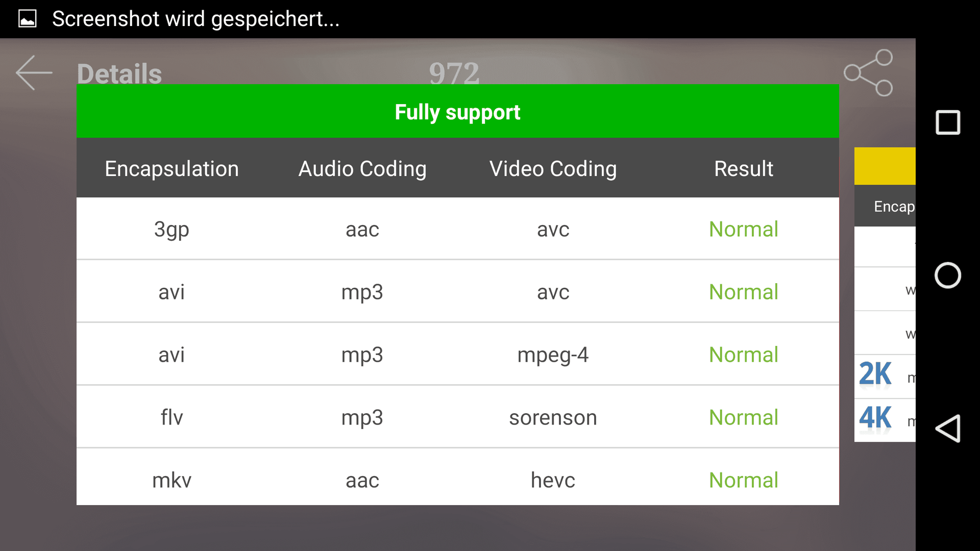Open the screenshot saving notification icon

28,19
